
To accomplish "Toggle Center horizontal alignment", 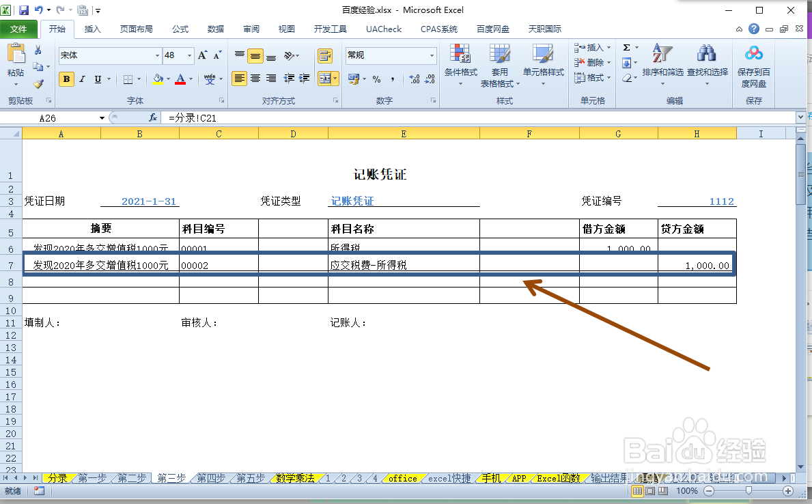I will pos(255,79).
